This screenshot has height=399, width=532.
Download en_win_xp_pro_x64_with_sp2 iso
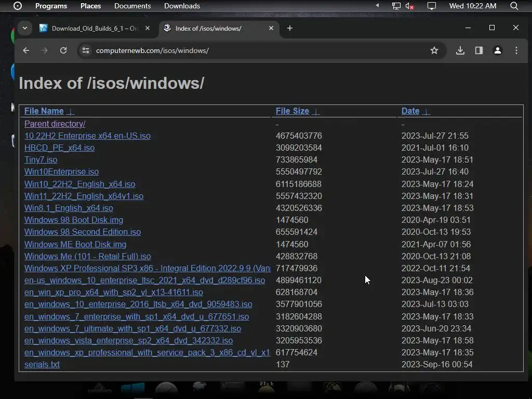[114, 292]
